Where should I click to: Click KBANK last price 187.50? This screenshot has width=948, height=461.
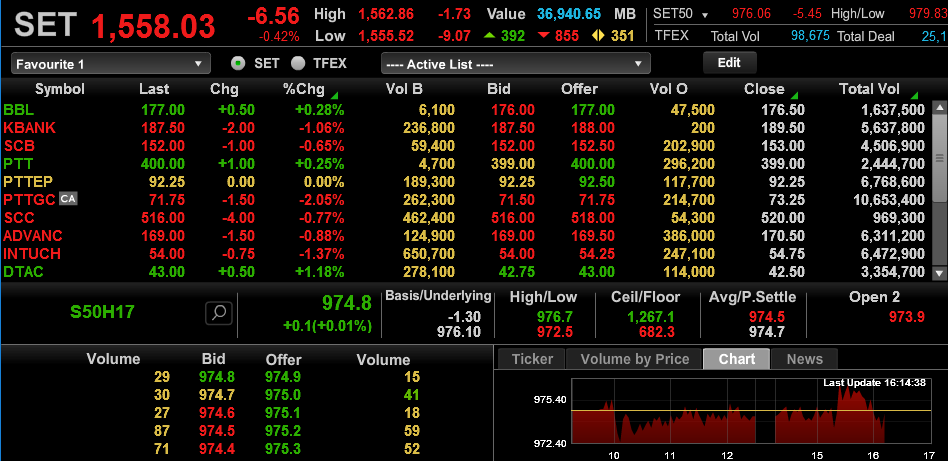(163, 128)
